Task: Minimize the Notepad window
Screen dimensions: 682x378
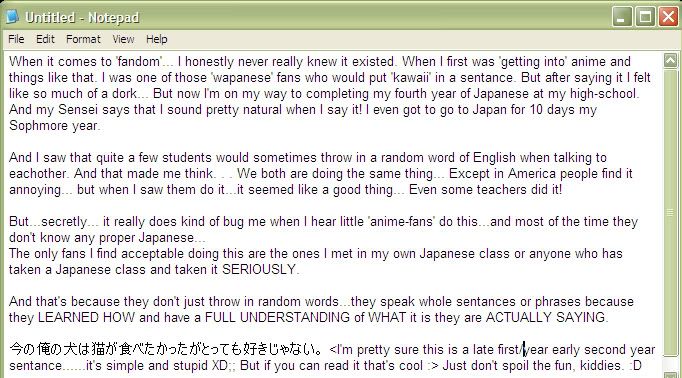Action: pyautogui.click(x=622, y=17)
